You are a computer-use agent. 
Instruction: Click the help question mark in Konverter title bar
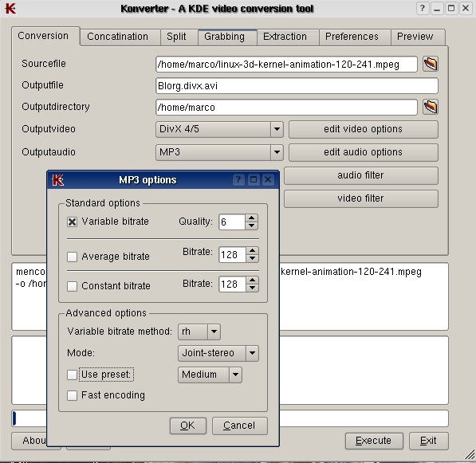(423, 8)
